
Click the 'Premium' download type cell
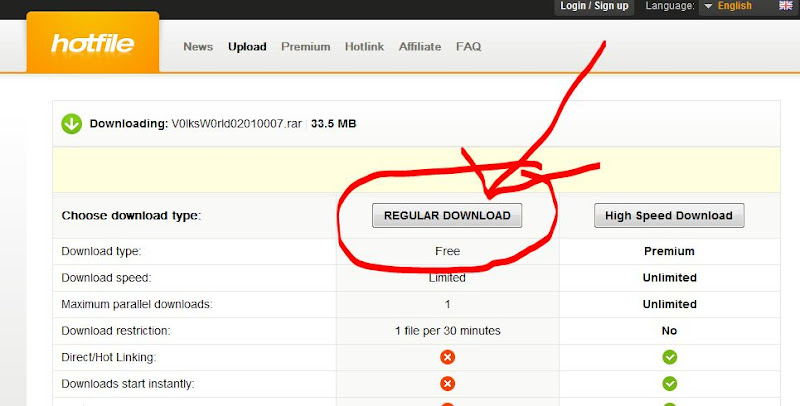tap(669, 251)
